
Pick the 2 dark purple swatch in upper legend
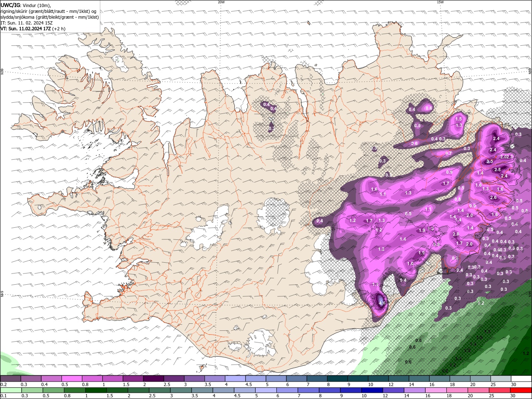click(x=153, y=379)
